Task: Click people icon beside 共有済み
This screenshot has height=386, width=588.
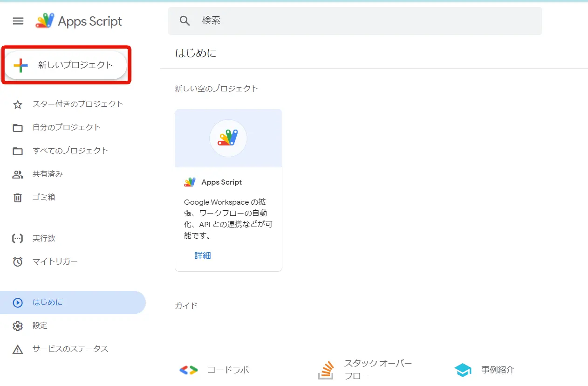Action: coord(18,174)
